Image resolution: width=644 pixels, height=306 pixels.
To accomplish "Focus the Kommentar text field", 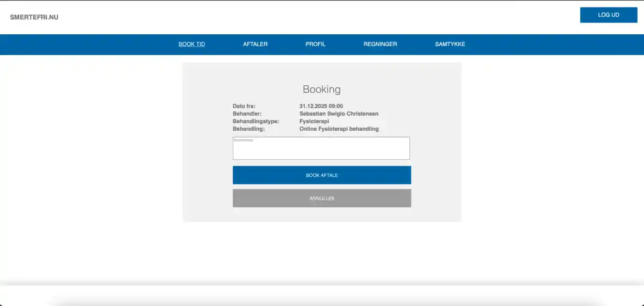I will click(321, 148).
